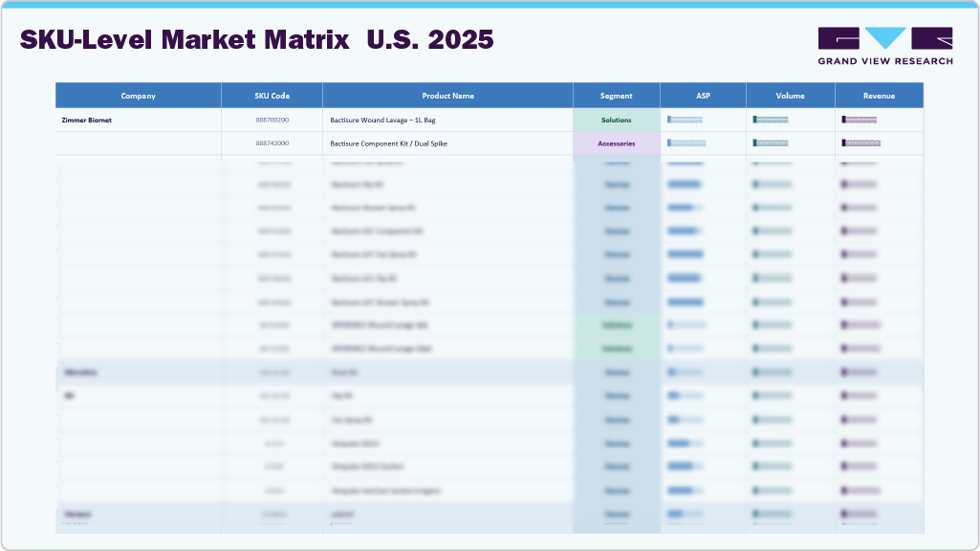Select the Product Name column header

pos(447,96)
